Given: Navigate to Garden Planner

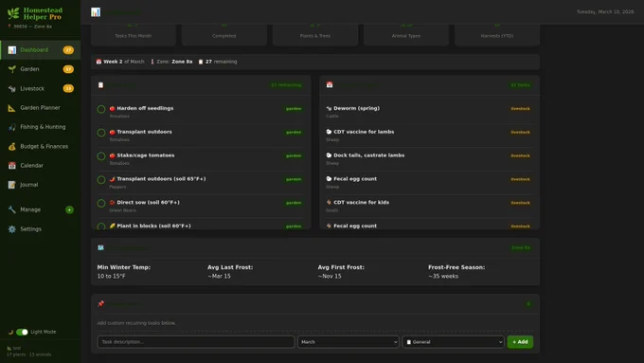Looking at the screenshot, I should click(40, 108).
